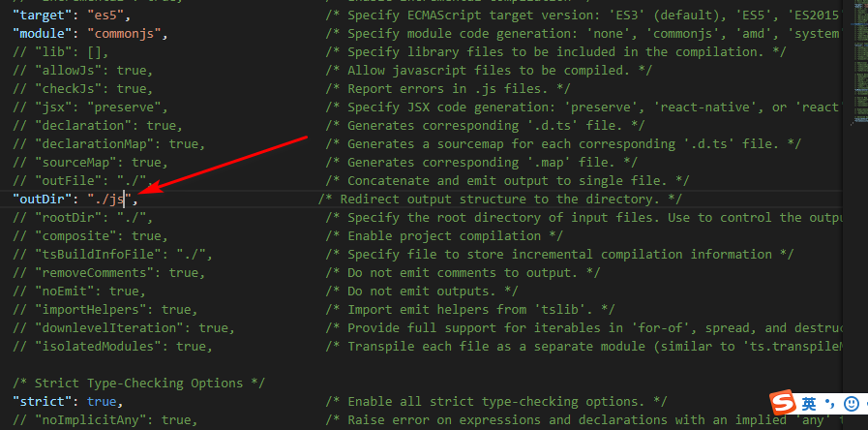Click the commented "downlevelIteration": true line

124,327
